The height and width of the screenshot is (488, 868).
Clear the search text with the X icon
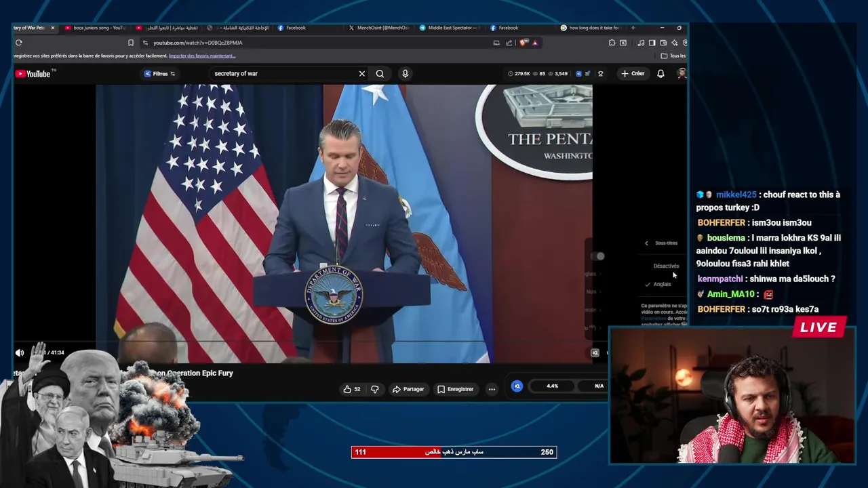[362, 74]
